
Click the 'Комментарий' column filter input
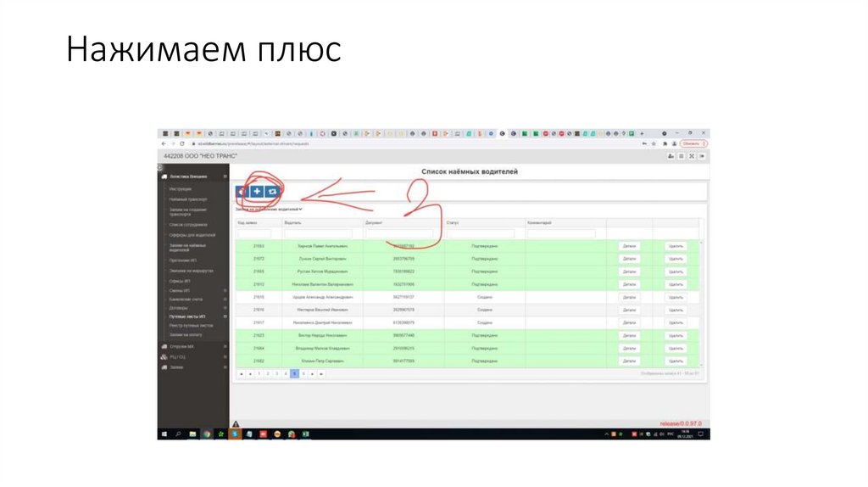(561, 234)
